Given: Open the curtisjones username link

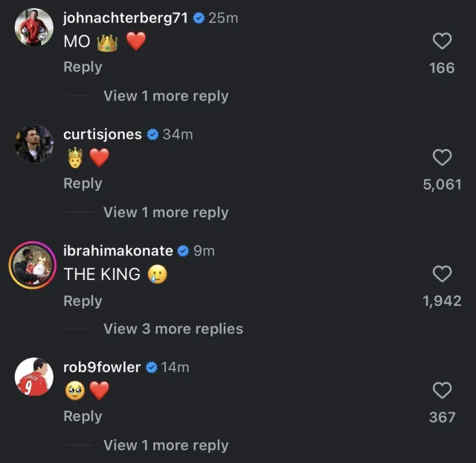Looking at the screenshot, I should [x=103, y=135].
